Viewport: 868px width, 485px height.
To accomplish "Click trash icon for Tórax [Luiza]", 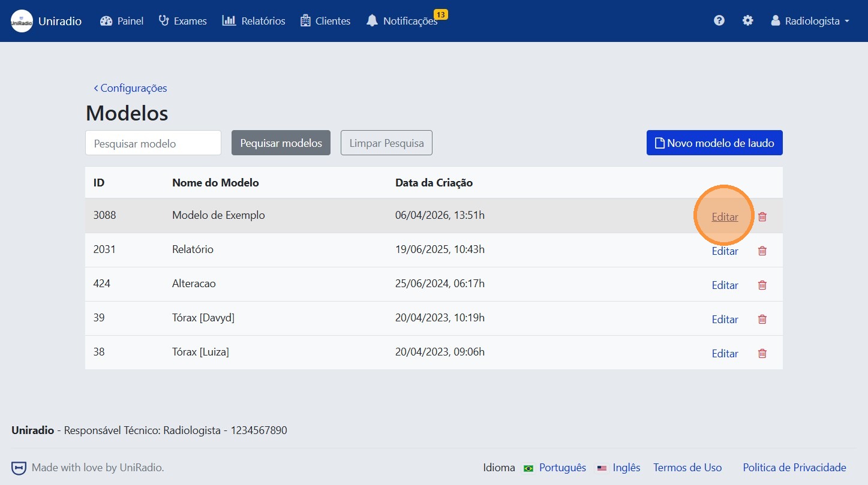I will coord(762,354).
